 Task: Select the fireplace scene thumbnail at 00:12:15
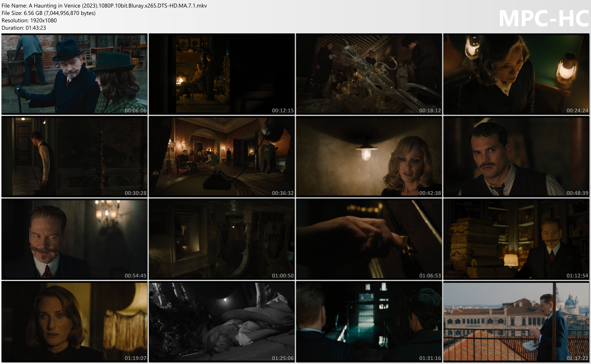pyautogui.click(x=221, y=74)
